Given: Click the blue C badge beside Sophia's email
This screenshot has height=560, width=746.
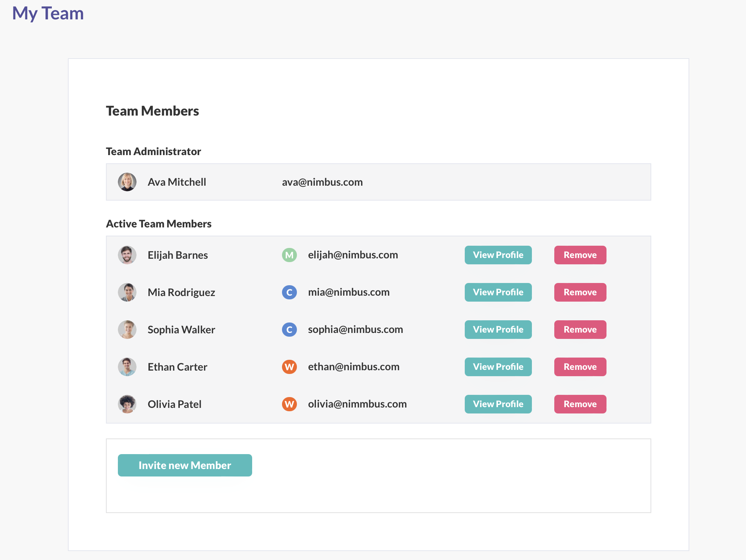Looking at the screenshot, I should click(x=289, y=330).
